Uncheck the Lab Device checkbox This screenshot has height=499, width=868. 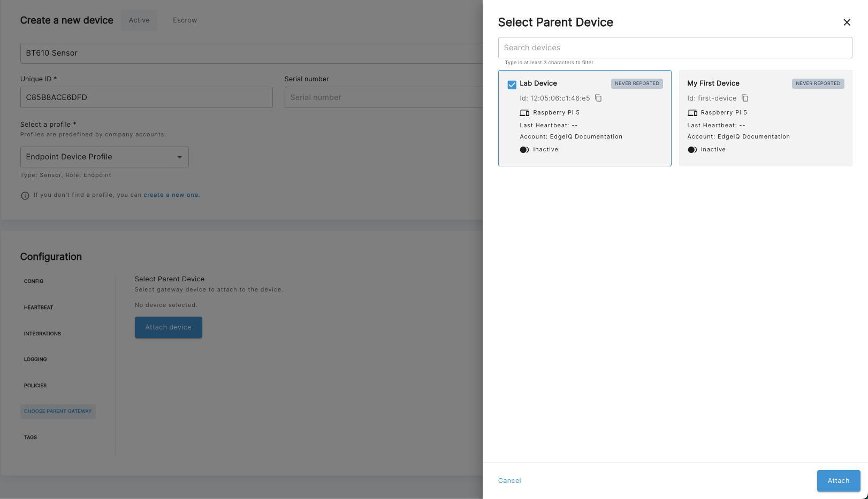(x=512, y=85)
